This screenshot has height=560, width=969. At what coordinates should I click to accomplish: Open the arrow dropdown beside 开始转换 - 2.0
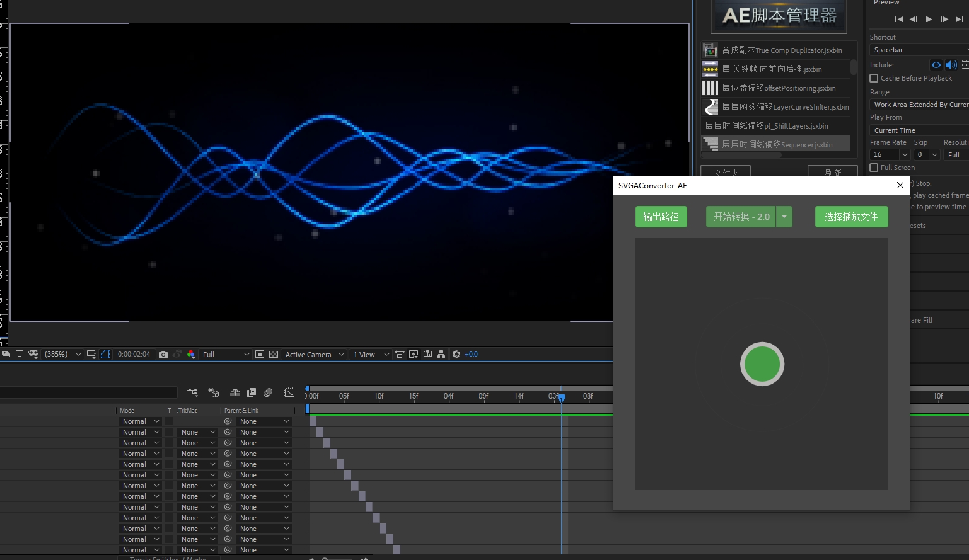tap(784, 217)
